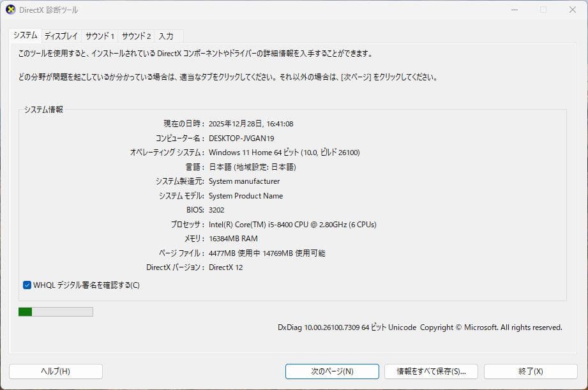Screen dimensions: 588x390
Task: Select the date value 2025年12月28日, 16:41:08
Action: point(251,124)
